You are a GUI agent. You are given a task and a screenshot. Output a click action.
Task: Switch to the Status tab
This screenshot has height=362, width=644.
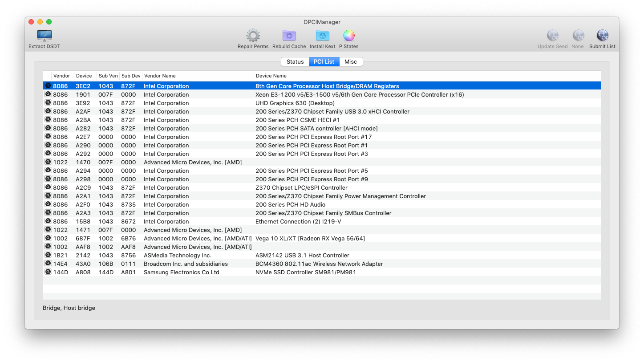pos(295,62)
